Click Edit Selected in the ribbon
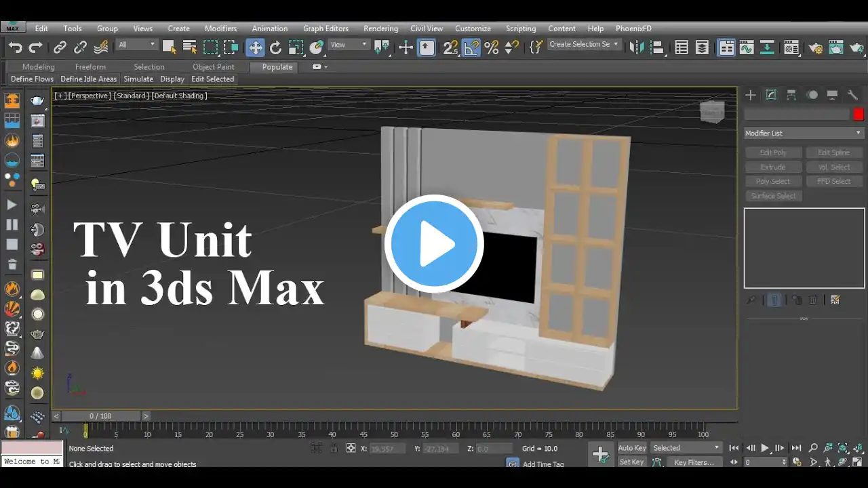 point(212,79)
